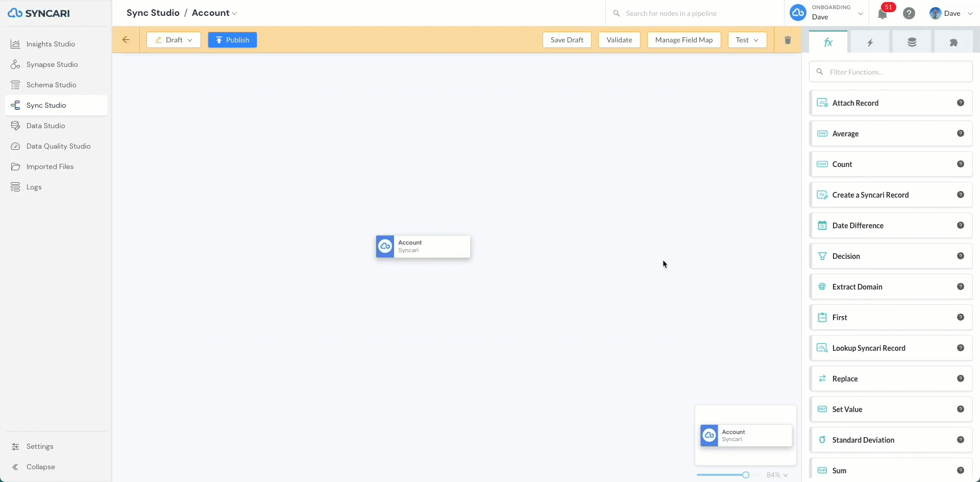Click the back arrow in the pipeline toolbar
This screenshot has height=482, width=980.
point(126,40)
